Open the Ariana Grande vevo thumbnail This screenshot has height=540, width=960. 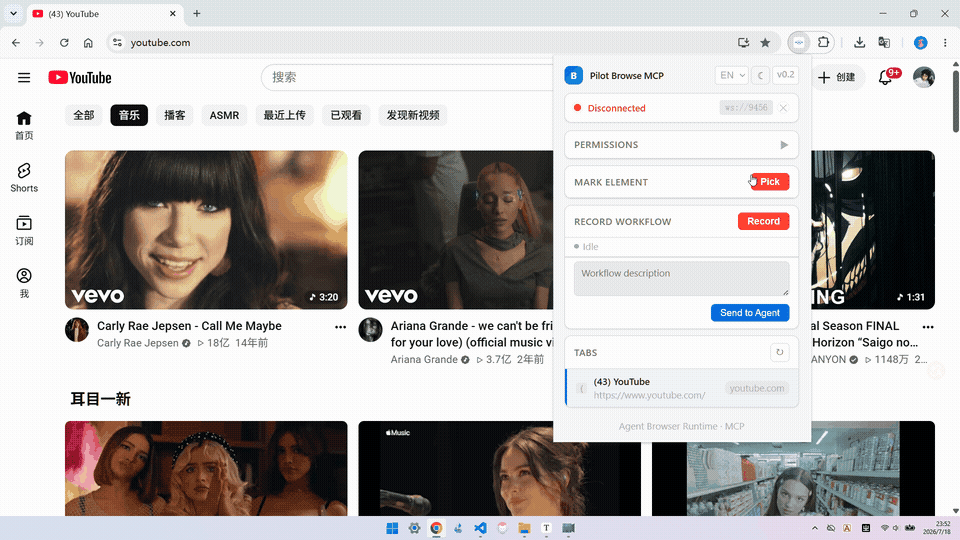[x=456, y=230]
